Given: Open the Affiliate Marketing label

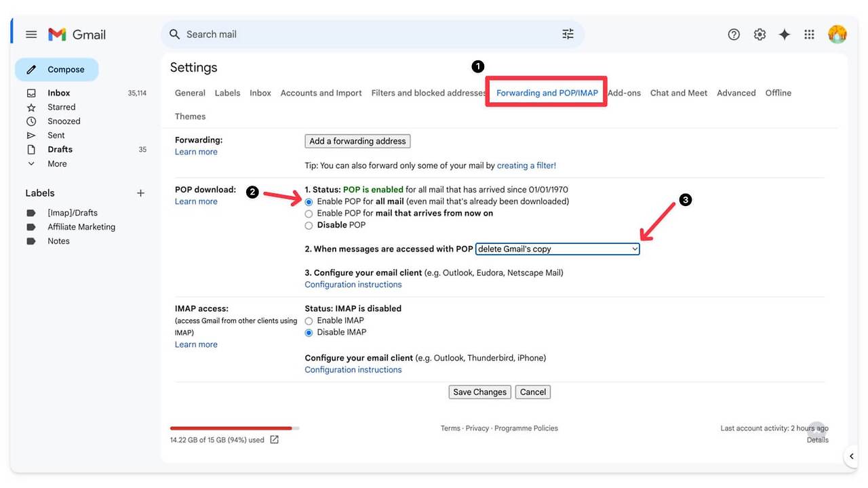Looking at the screenshot, I should point(81,227).
